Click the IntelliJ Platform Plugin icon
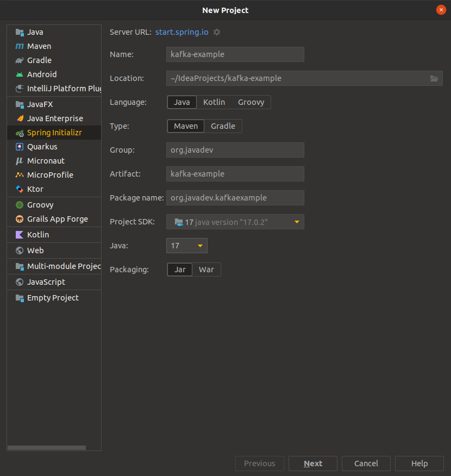Image resolution: width=451 pixels, height=476 pixels. tap(20, 89)
